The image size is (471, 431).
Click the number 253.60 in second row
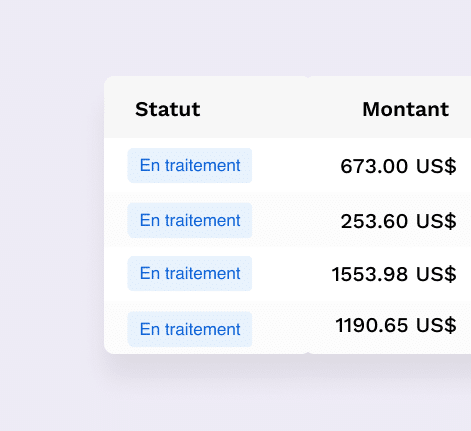(374, 221)
